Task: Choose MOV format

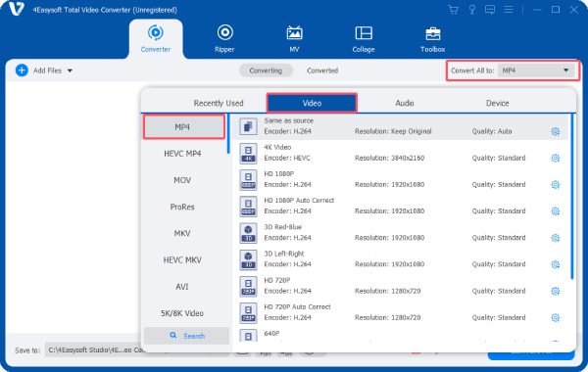Action: click(182, 180)
